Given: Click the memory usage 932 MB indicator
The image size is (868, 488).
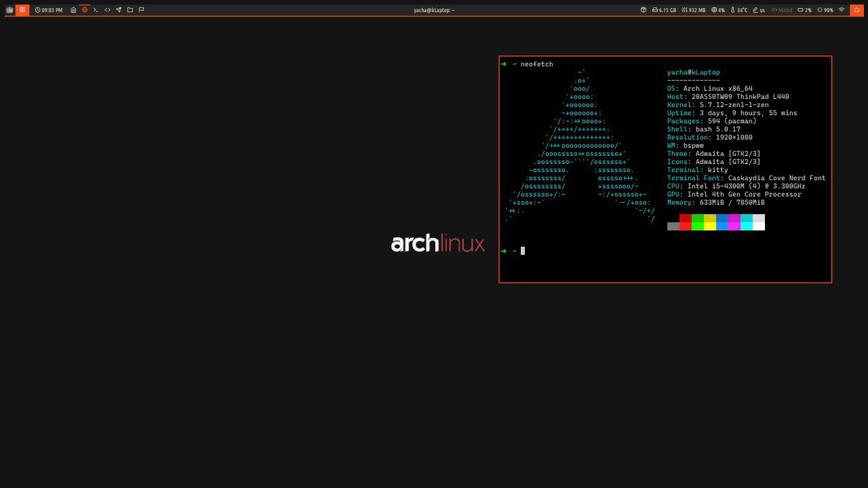Looking at the screenshot, I should coord(693,10).
